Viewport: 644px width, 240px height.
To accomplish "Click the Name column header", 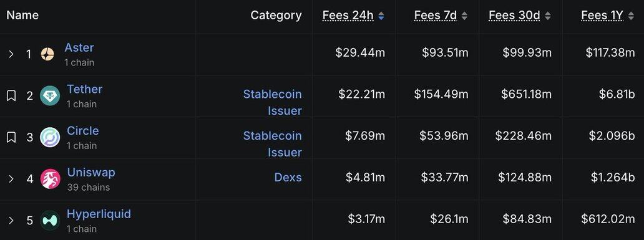I will tap(22, 15).
